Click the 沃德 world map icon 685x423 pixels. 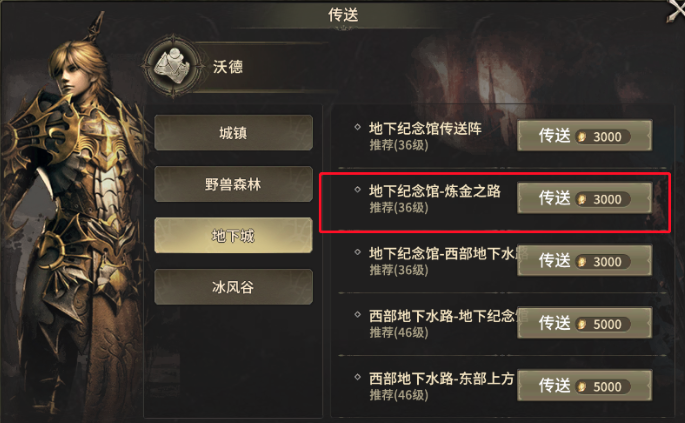click(x=173, y=67)
